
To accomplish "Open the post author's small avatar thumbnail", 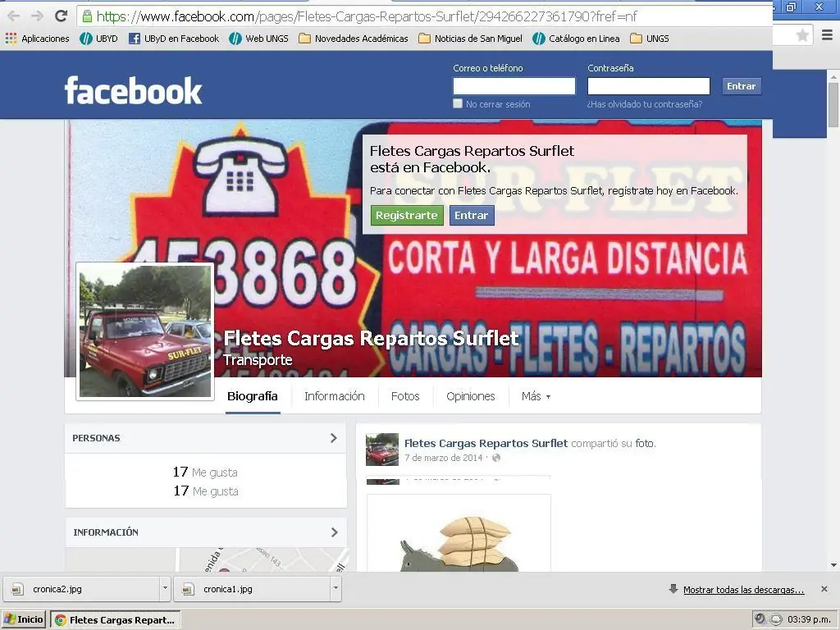I will point(382,449).
